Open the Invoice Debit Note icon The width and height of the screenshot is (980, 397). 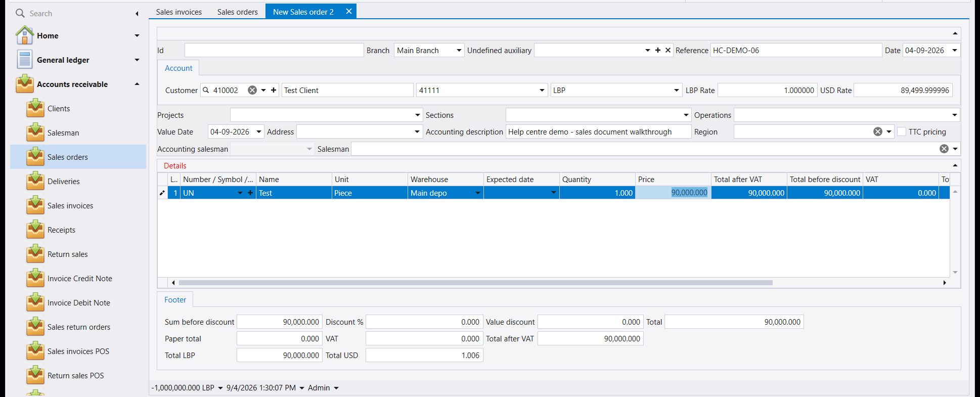click(35, 302)
